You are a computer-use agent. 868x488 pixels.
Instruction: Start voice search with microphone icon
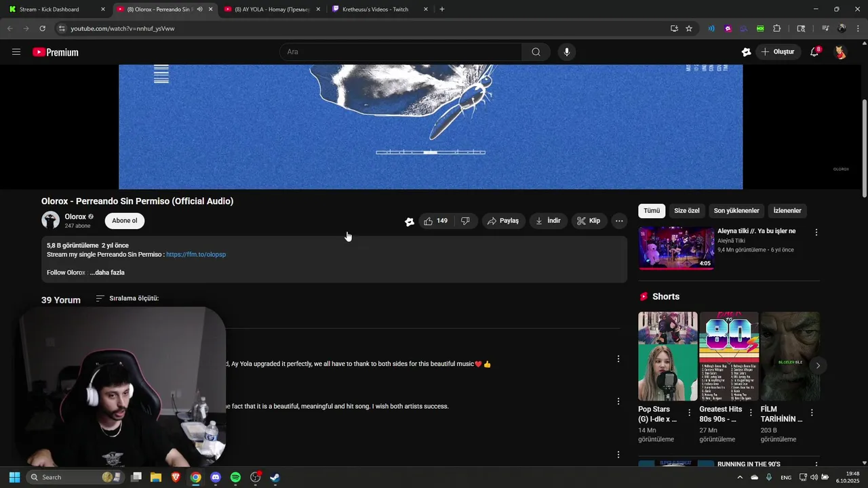[567, 52]
